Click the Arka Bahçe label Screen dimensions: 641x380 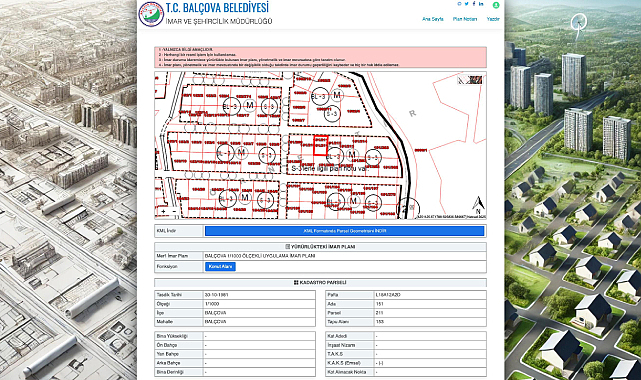168,363
